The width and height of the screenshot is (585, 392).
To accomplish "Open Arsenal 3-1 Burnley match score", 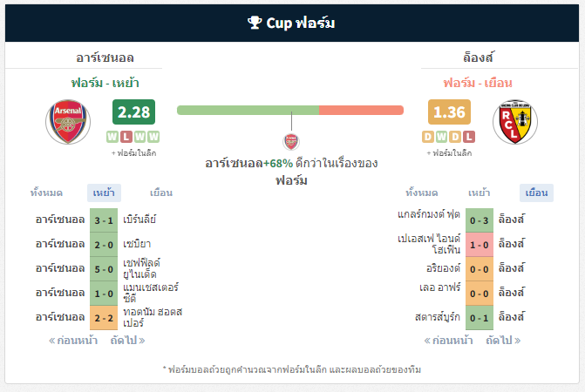I will click(x=104, y=220).
